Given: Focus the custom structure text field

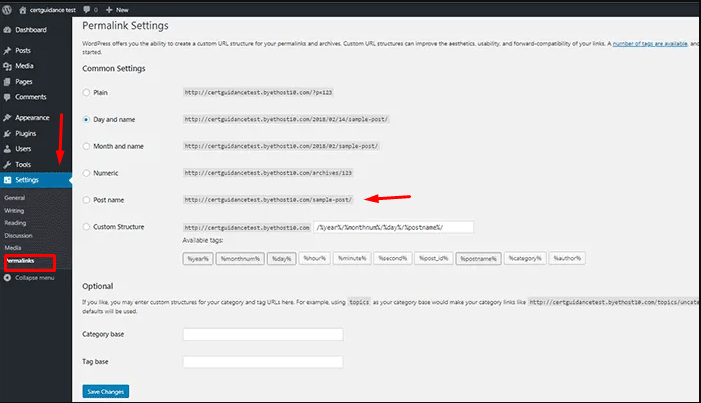Looking at the screenshot, I should pos(393,227).
